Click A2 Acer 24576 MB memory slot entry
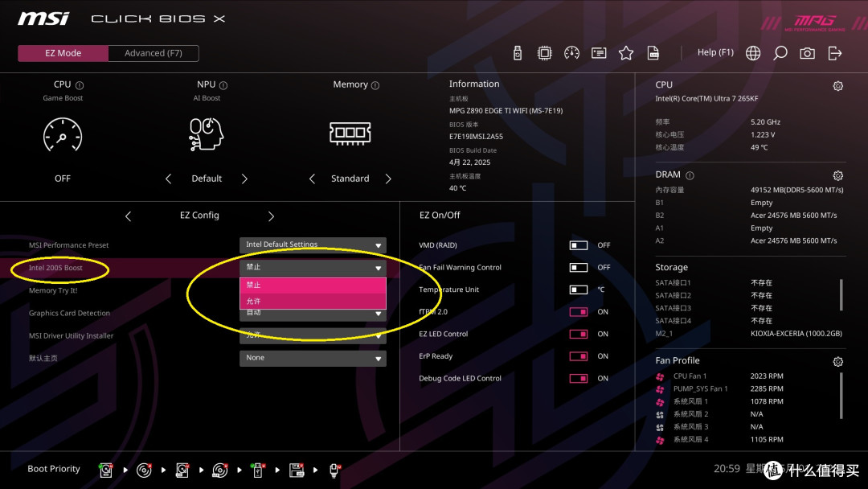The width and height of the screenshot is (868, 489). pyautogui.click(x=746, y=241)
